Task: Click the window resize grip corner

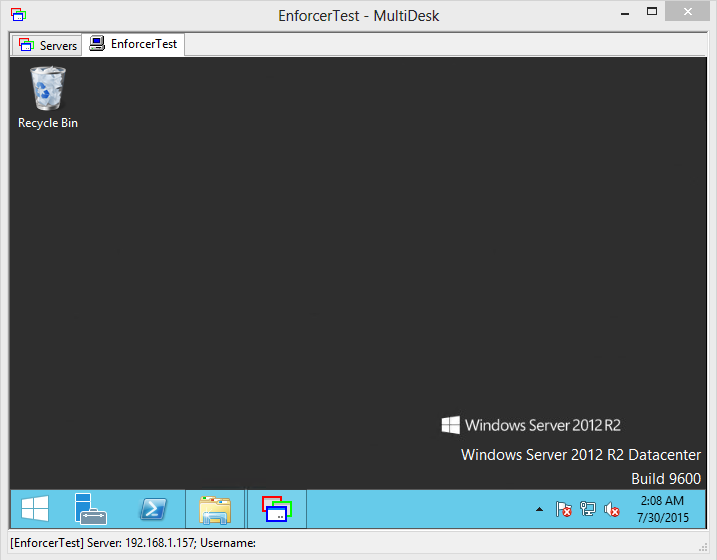Action: pyautogui.click(x=708, y=551)
